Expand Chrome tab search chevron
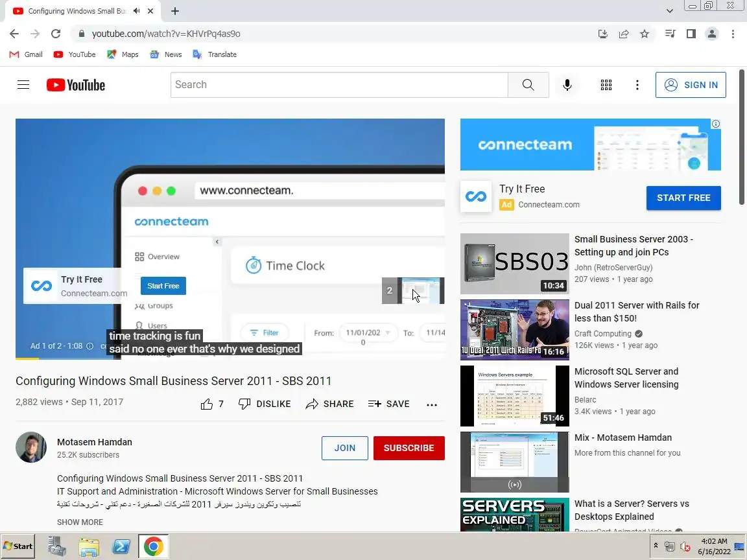 tap(669, 11)
